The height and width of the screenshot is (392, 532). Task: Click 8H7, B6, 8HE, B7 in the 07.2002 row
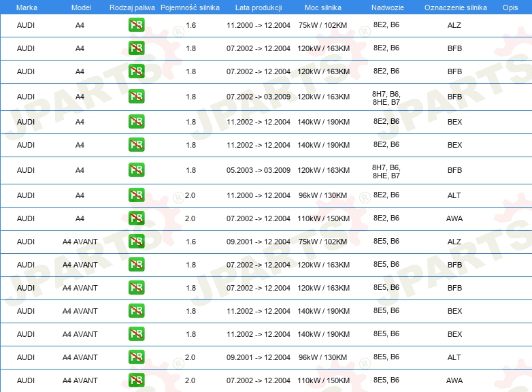[x=386, y=98]
